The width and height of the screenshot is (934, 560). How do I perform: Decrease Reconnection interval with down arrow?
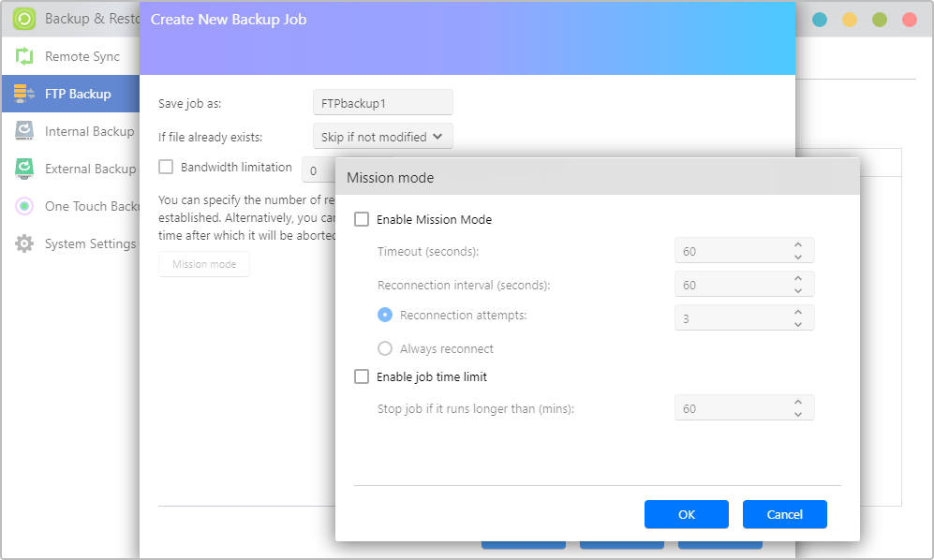click(798, 290)
